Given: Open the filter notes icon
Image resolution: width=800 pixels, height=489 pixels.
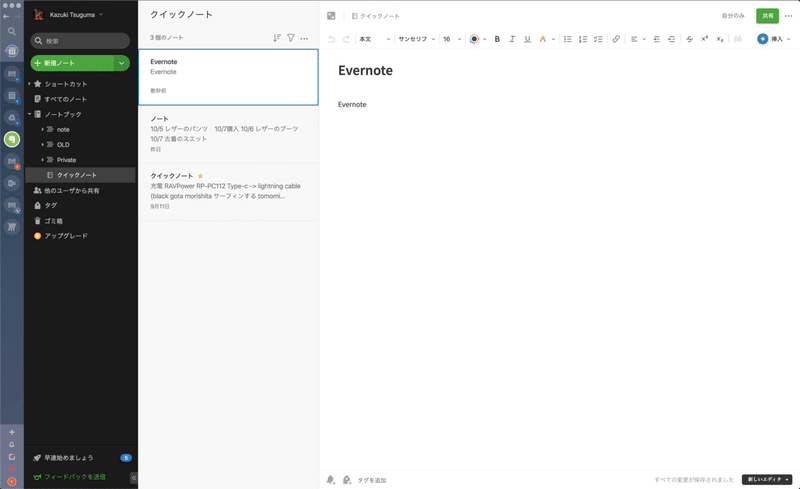Looking at the screenshot, I should point(291,38).
